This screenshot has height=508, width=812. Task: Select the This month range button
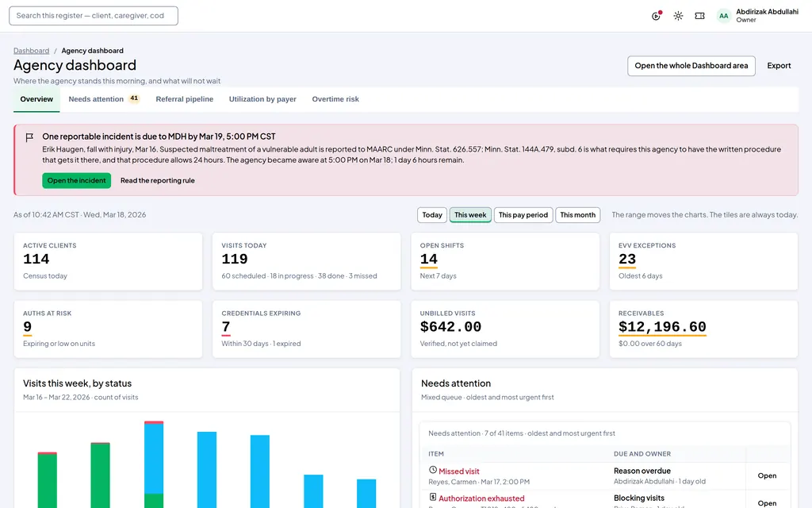click(x=577, y=215)
